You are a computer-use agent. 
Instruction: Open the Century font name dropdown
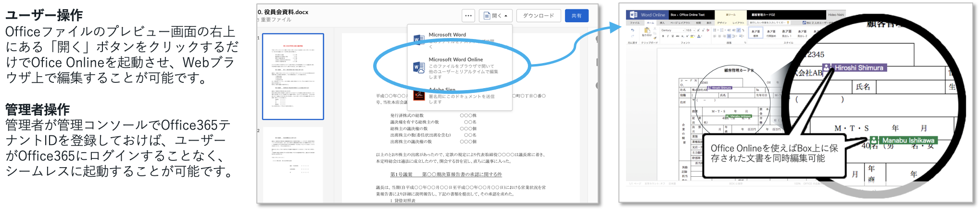[x=673, y=30]
